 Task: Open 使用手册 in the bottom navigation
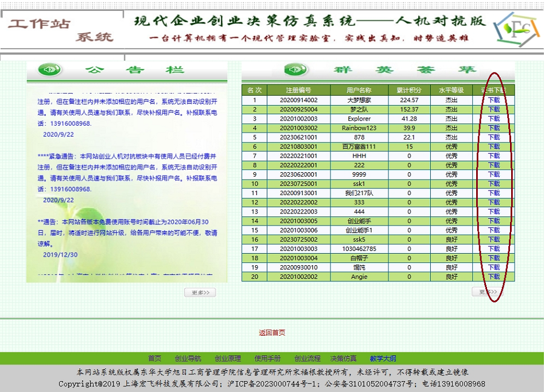click(x=267, y=358)
